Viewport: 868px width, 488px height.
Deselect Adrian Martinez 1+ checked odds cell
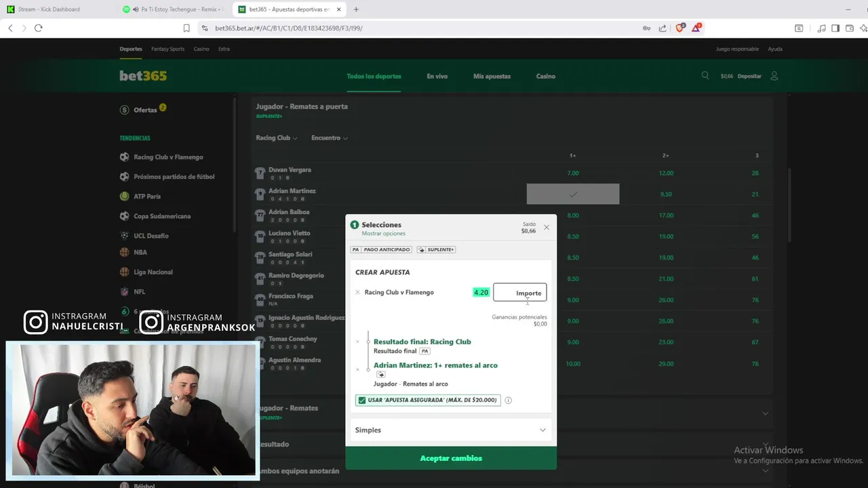[x=573, y=194]
